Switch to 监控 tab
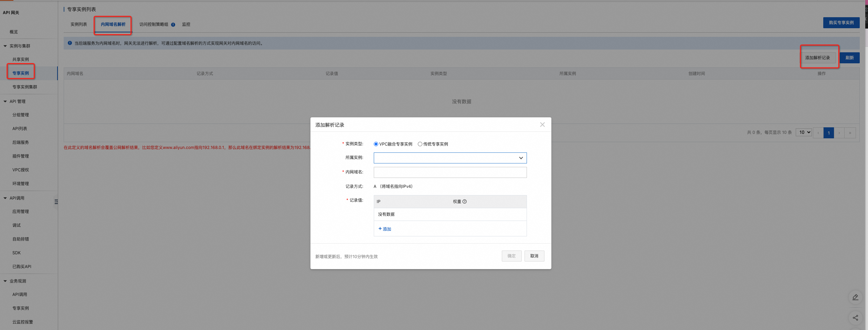The image size is (868, 330). [x=186, y=24]
